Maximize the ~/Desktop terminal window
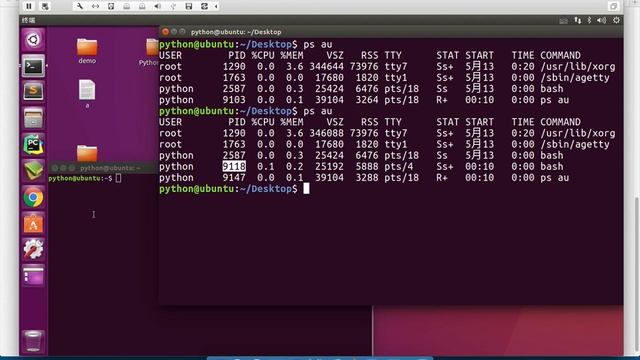This screenshot has width=640, height=360. (x=182, y=31)
